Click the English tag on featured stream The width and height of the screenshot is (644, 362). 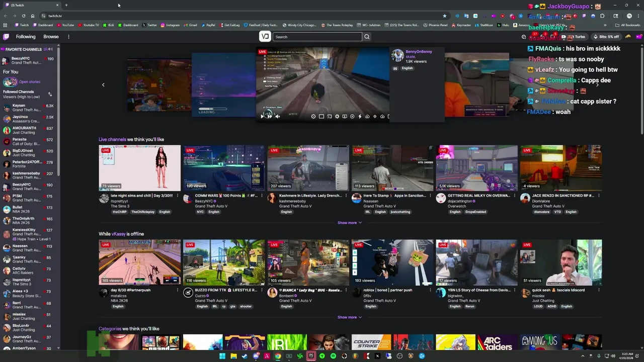pyautogui.click(x=407, y=68)
